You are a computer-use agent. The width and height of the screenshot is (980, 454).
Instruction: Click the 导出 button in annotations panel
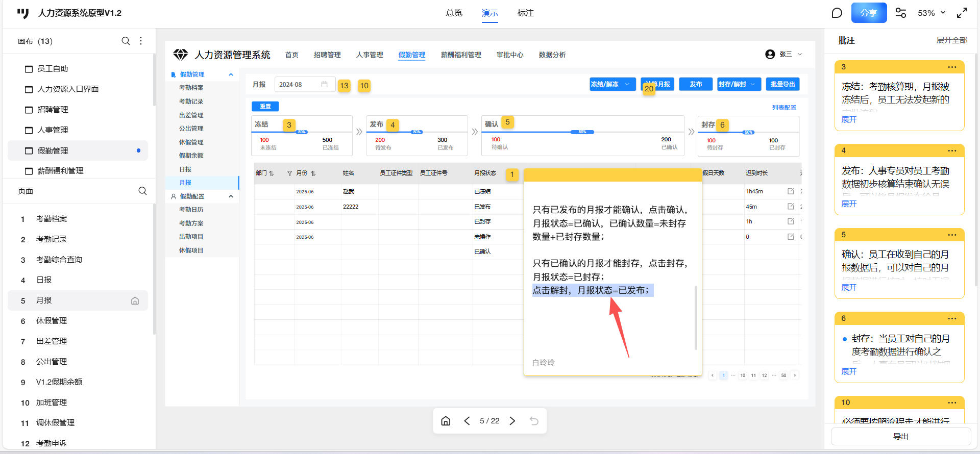(900, 437)
